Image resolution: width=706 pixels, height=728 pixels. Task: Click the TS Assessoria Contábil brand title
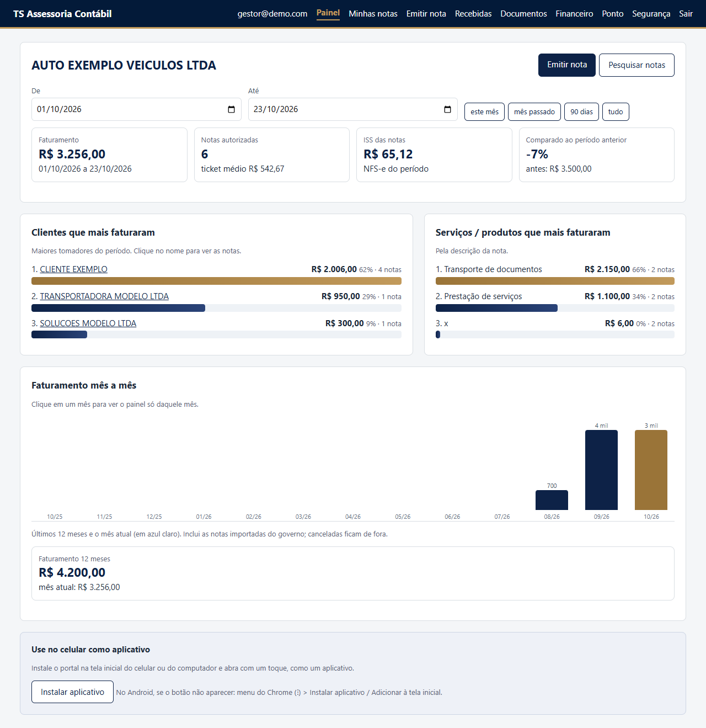62,14
